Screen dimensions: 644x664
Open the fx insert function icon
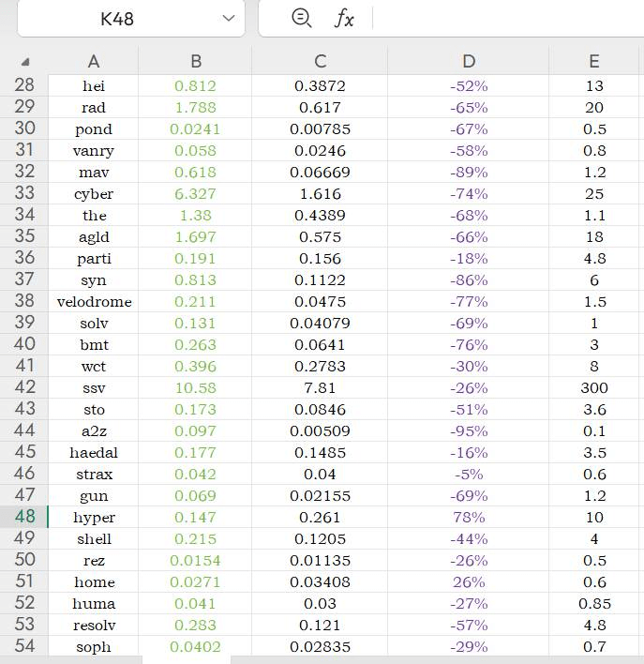point(344,19)
